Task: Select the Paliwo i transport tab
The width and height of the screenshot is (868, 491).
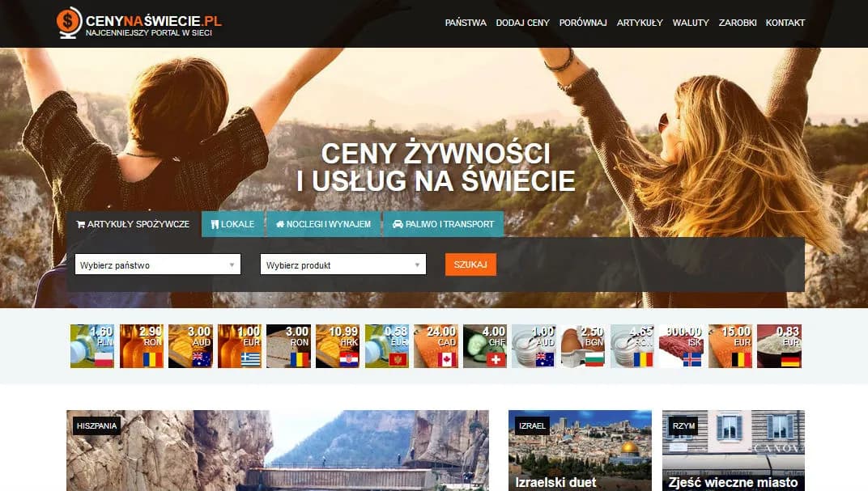Action: point(443,224)
